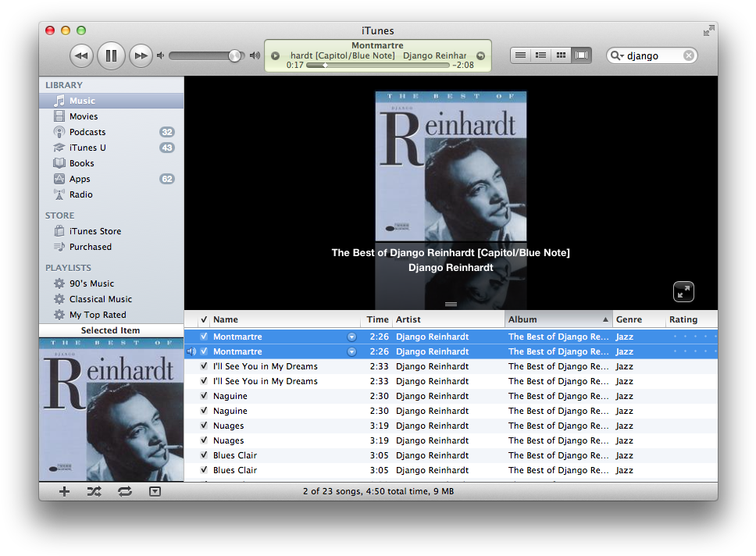The width and height of the screenshot is (756, 556).
Task: Open the Purchased list
Action: pos(112,247)
